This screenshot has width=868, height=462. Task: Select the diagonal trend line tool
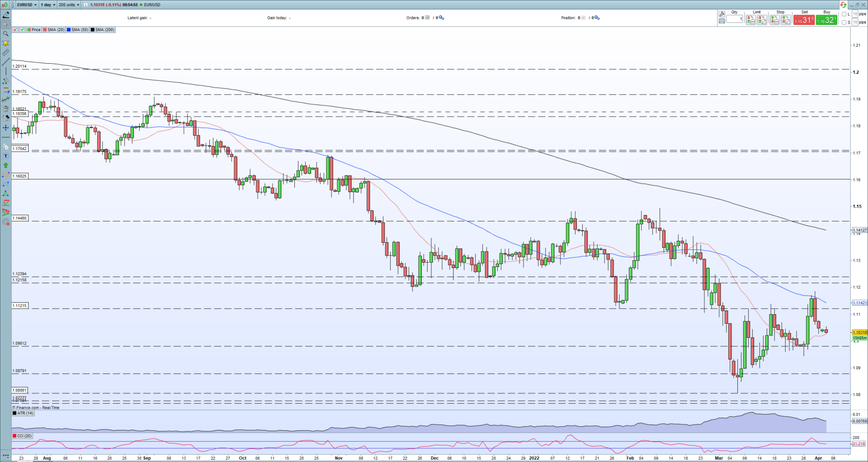click(6, 62)
